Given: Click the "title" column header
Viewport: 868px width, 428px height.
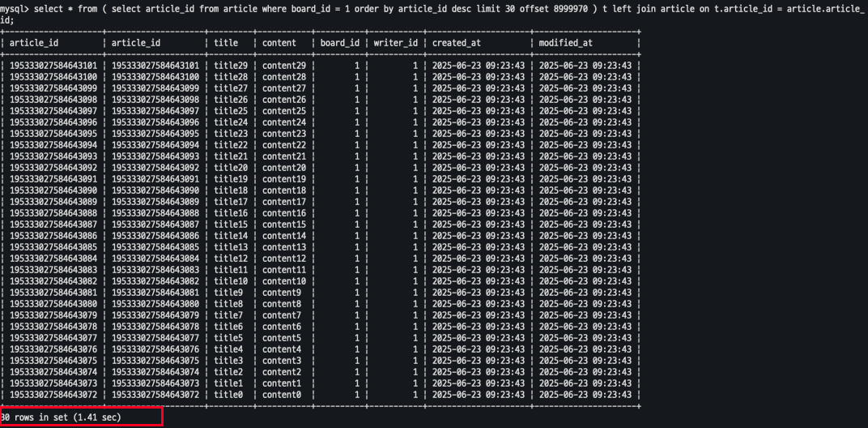Looking at the screenshot, I should tap(226, 43).
